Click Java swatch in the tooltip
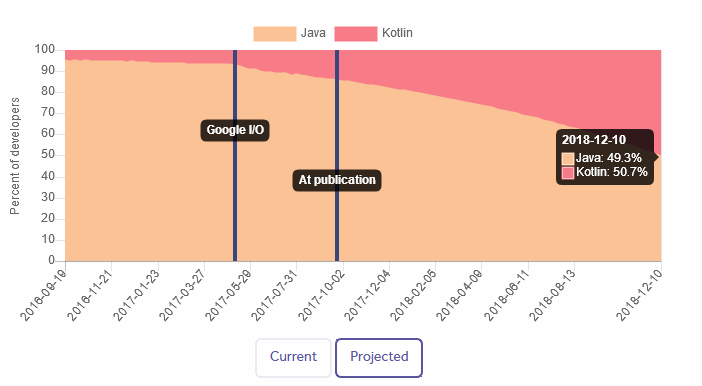The width and height of the screenshot is (702, 386). [x=568, y=159]
